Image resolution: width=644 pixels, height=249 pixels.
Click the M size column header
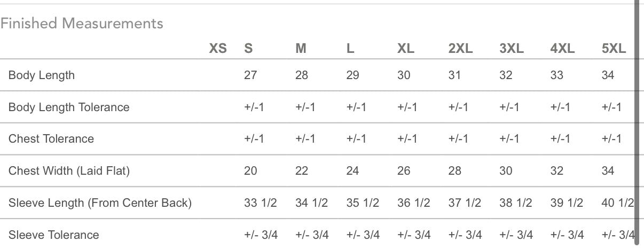(301, 49)
